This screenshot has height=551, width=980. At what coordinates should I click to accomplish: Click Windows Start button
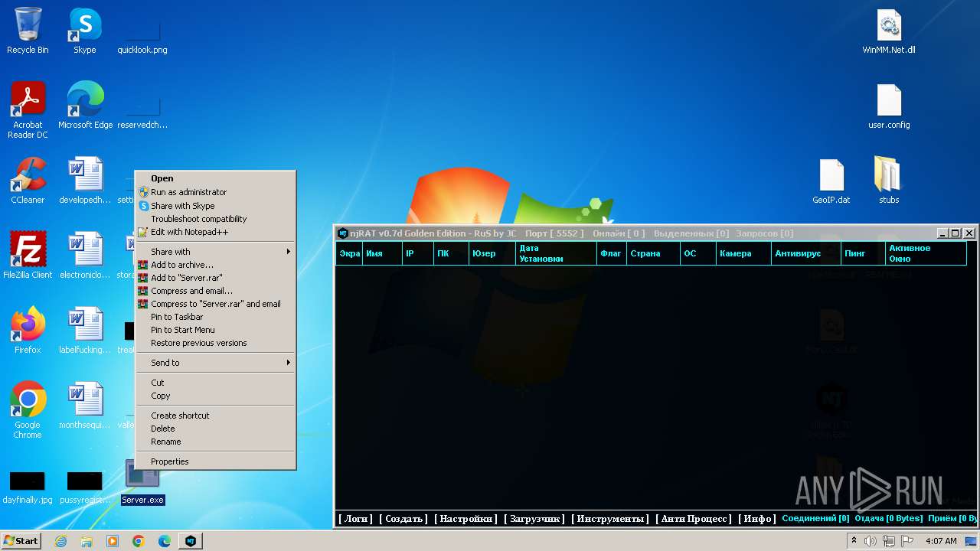pos(21,541)
